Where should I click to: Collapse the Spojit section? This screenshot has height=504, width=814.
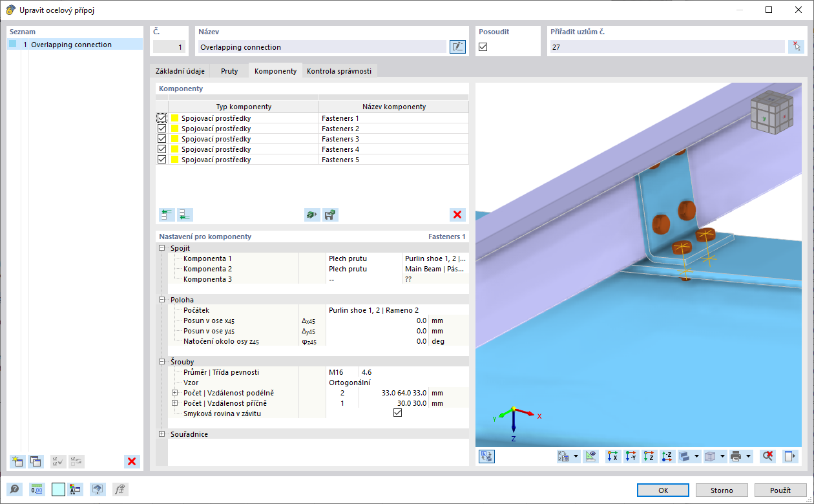162,248
